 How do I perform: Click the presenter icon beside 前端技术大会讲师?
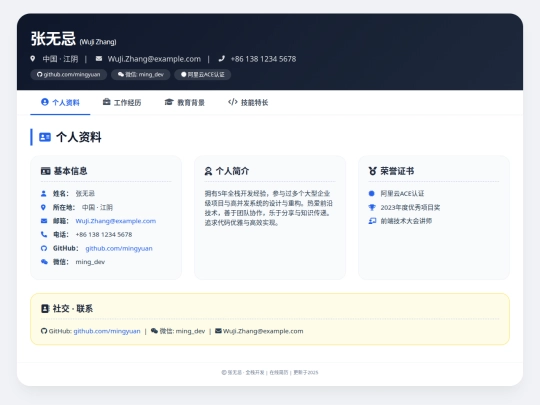pos(372,221)
